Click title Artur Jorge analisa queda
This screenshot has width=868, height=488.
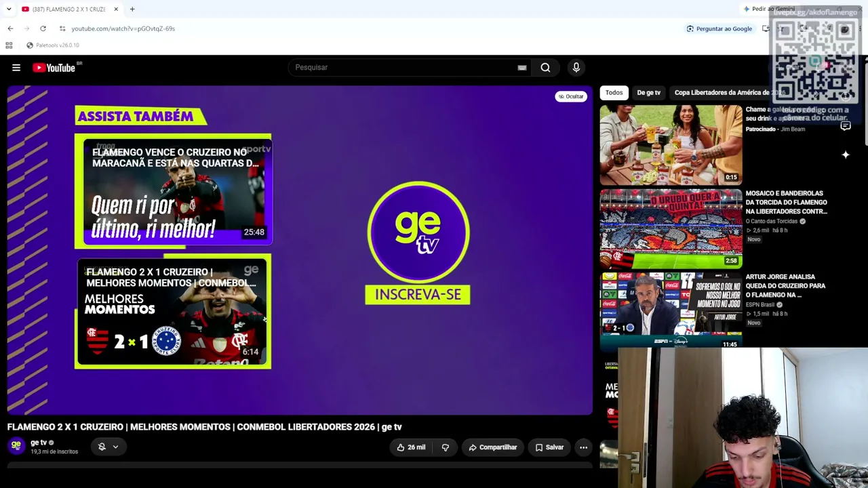coord(785,285)
